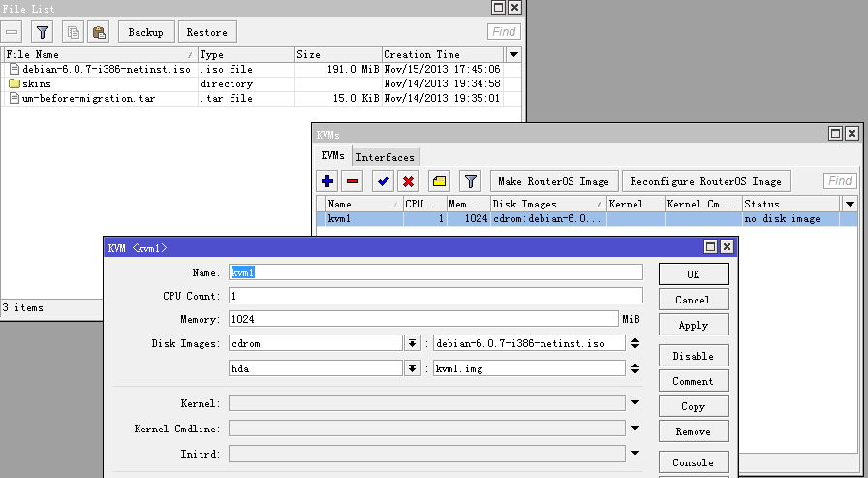Click the paste clipboard icon in File List toolbar

pyautogui.click(x=99, y=32)
